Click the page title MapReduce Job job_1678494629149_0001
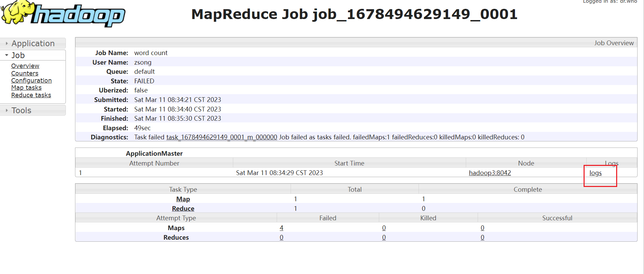 point(354,14)
